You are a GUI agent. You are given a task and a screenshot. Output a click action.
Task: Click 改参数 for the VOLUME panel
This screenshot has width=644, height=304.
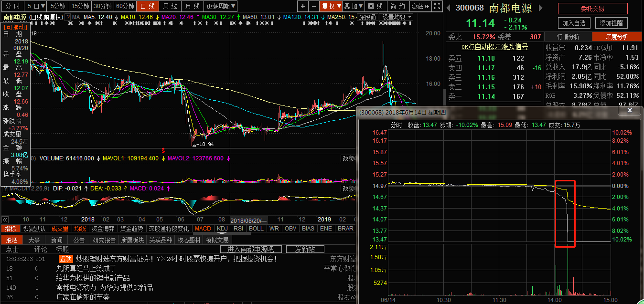point(349,158)
